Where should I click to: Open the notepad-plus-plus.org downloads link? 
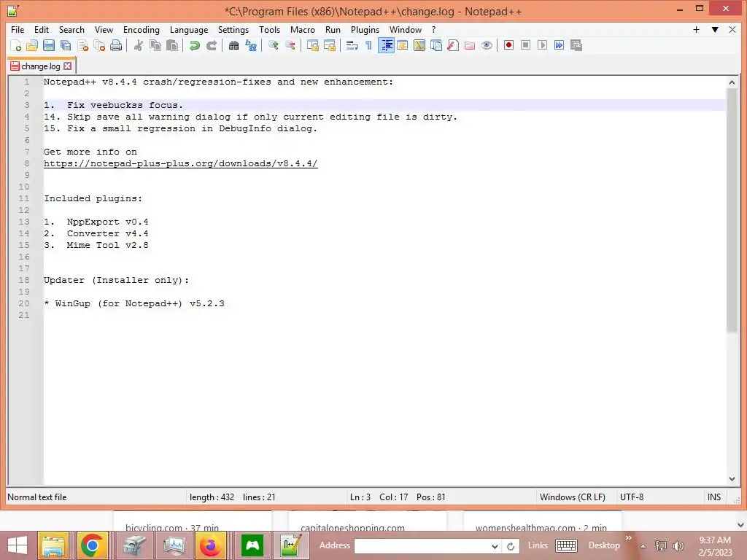point(181,163)
